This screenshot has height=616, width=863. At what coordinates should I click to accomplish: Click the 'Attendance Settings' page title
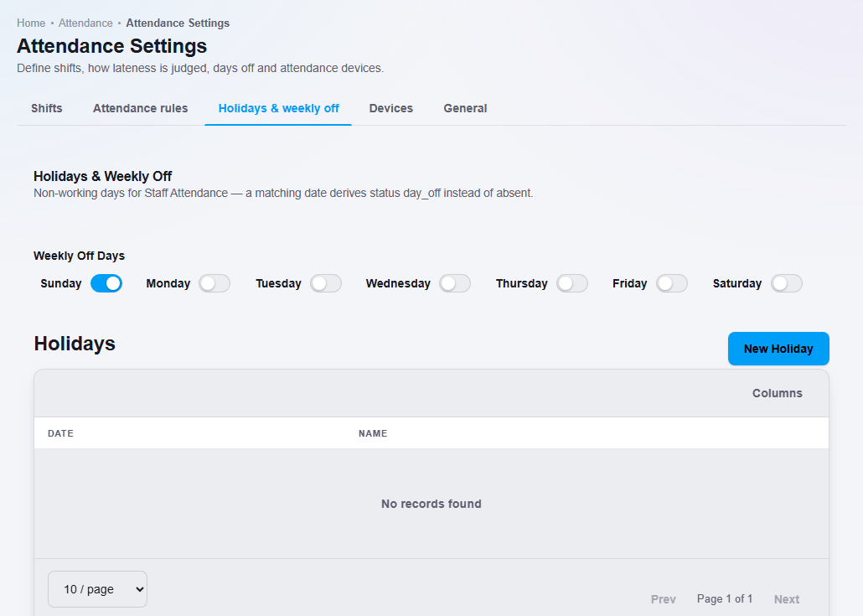coord(111,46)
